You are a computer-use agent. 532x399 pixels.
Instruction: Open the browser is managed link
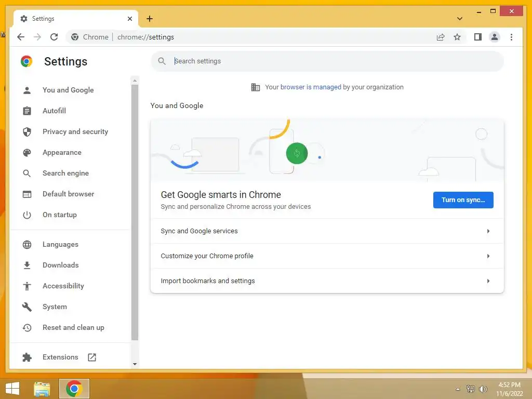click(x=311, y=87)
